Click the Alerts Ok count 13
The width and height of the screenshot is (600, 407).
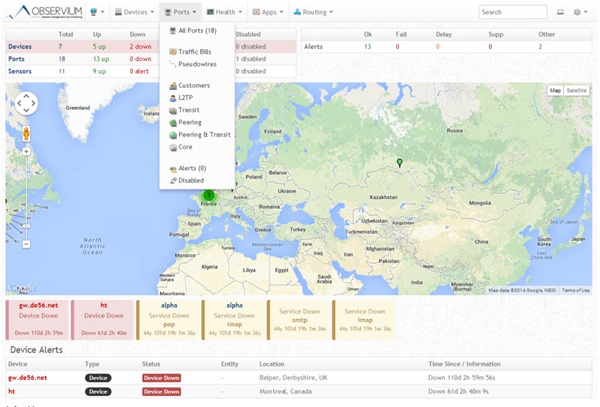(x=367, y=47)
